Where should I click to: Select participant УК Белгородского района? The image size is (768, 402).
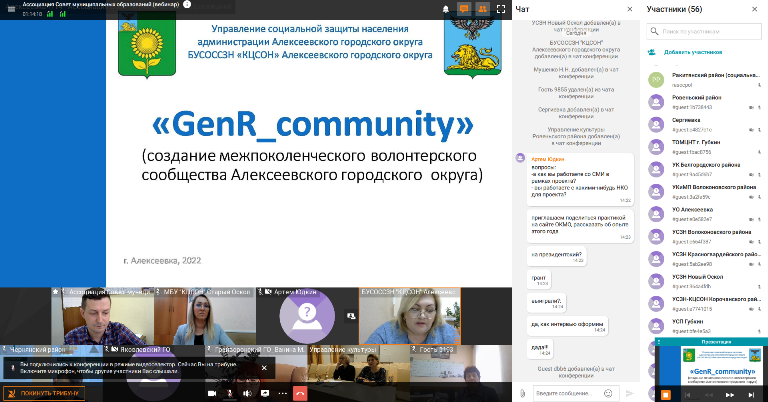point(704,169)
